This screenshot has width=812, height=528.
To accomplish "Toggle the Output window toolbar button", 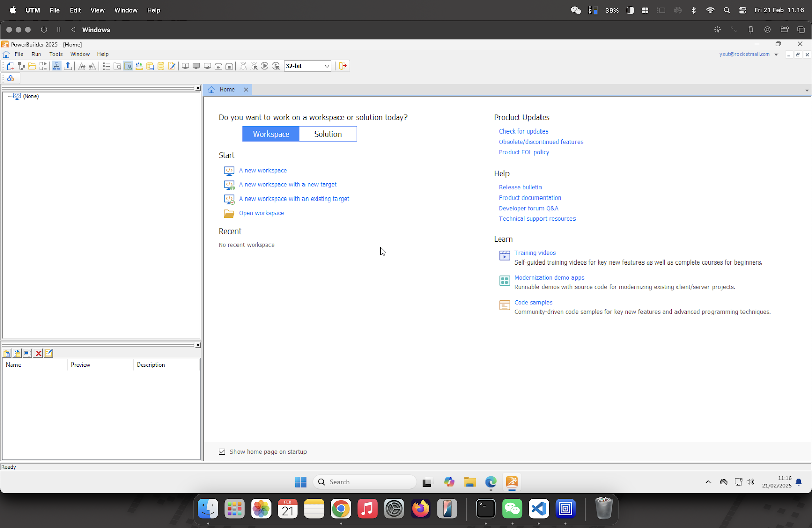I will click(67, 66).
